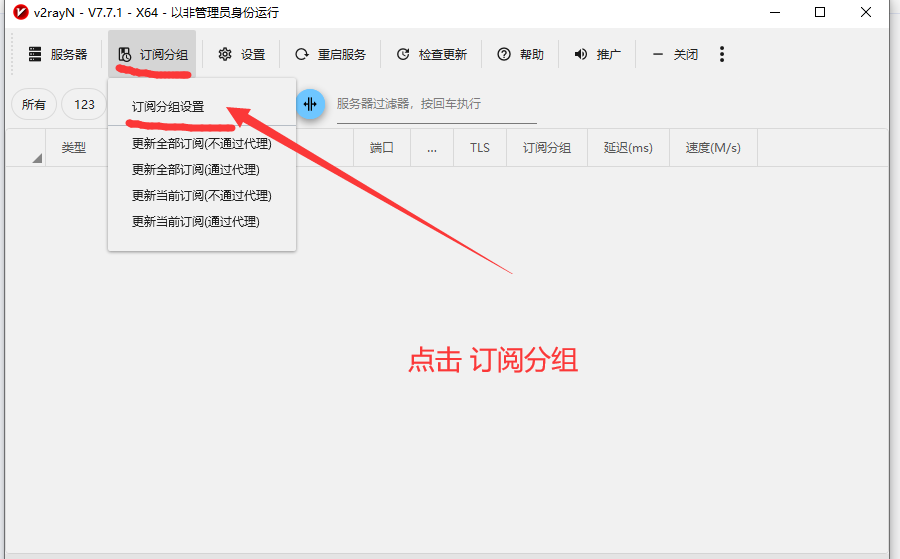900x559 pixels.
Task: Focus the server filter input field
Action: click(436, 104)
